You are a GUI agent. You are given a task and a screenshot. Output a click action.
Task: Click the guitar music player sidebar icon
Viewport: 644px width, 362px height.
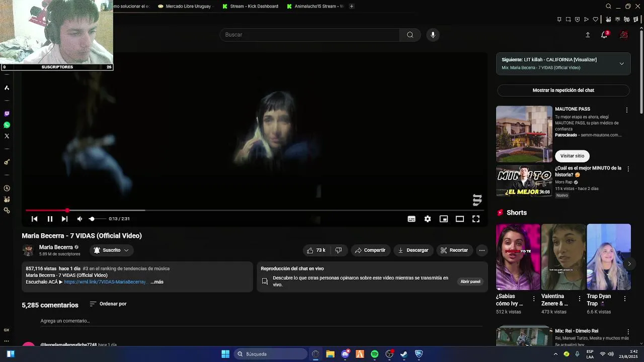7,162
